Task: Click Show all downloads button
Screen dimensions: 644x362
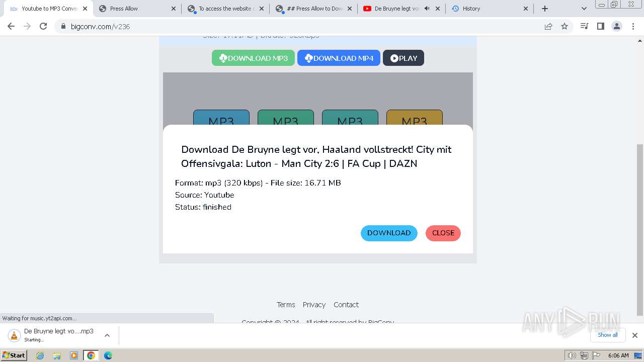Action: coord(608,335)
